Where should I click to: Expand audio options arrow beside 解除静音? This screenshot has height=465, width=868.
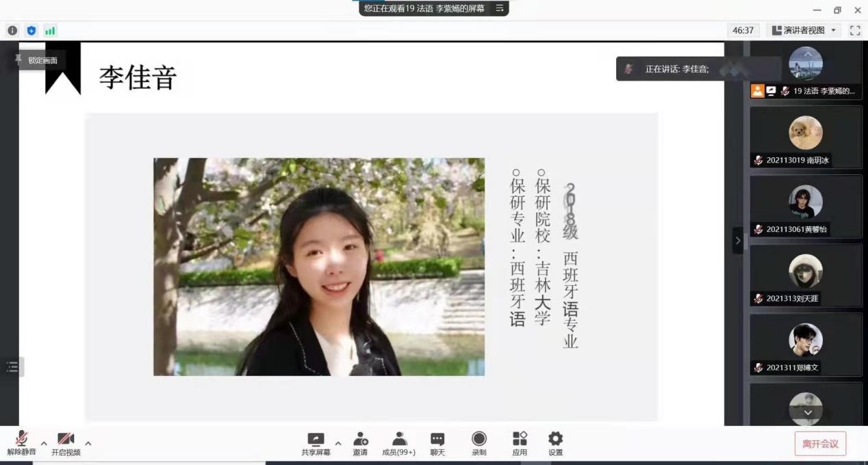[44, 443]
